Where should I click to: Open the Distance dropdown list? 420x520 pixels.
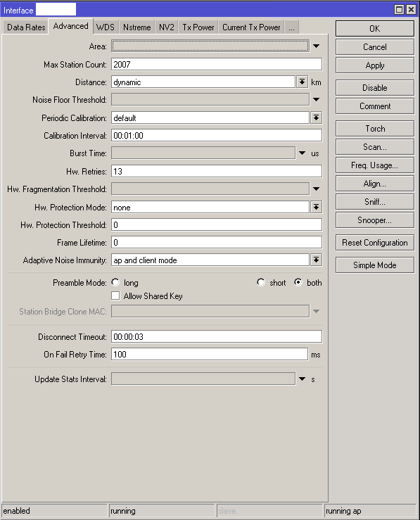point(302,82)
